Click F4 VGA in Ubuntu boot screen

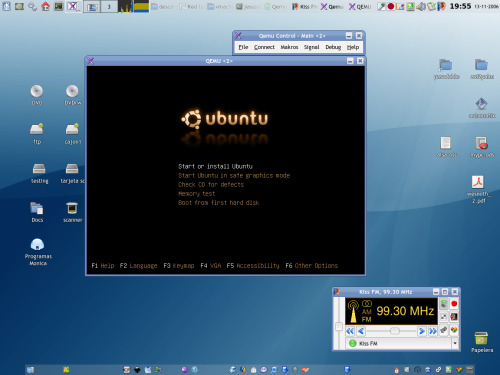[210, 265]
